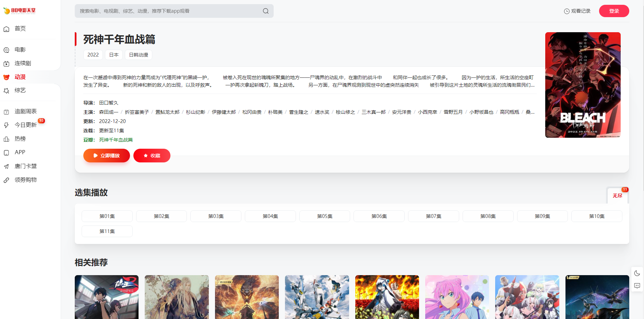Open 首页 menu item
Screen dimensions: 644x319
[x=20, y=29]
